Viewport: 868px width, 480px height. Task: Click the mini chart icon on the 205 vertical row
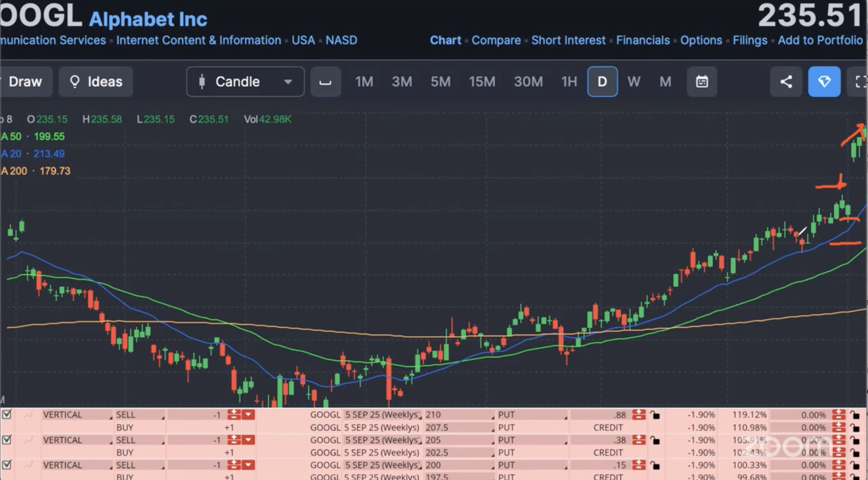tap(28, 440)
